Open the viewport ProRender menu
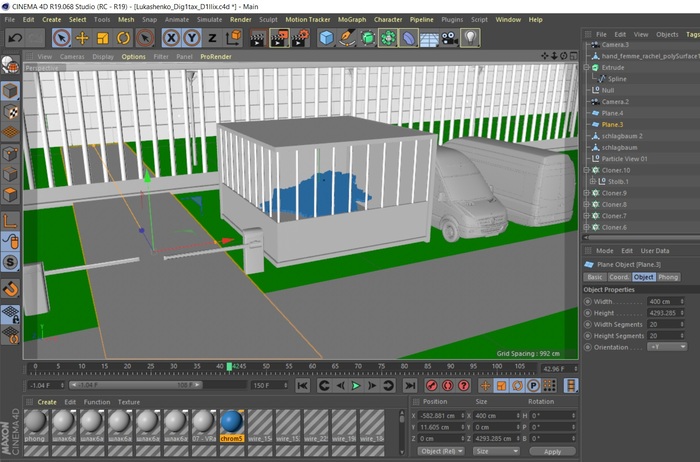This screenshot has height=462, width=700. (216, 57)
